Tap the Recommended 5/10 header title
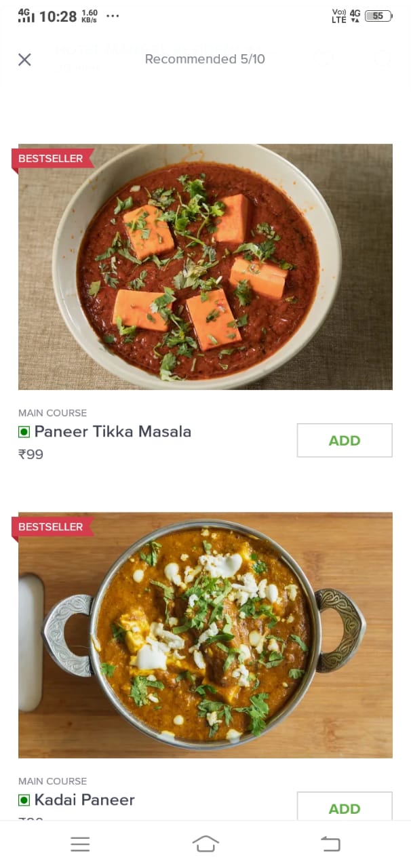Screen dimensions: 411x868 [205, 60]
